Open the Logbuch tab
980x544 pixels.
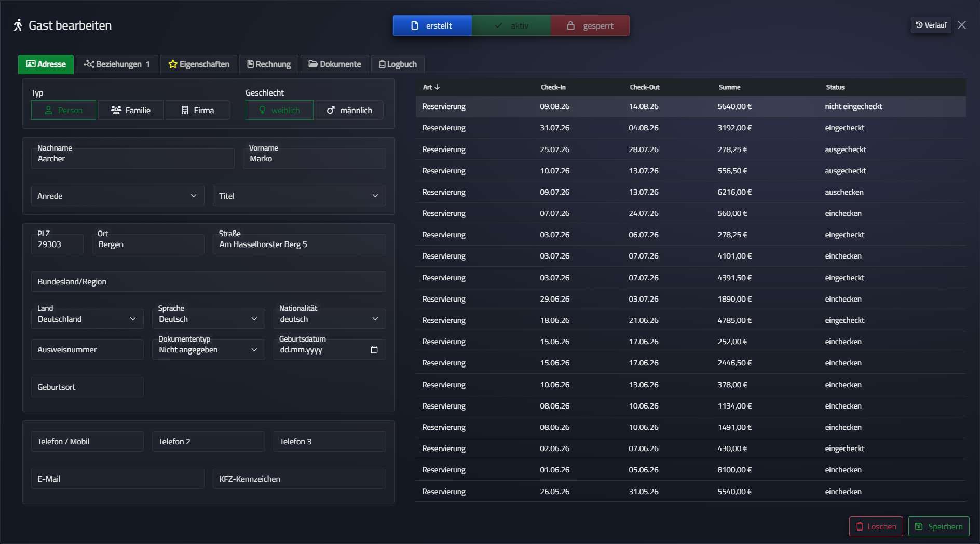pyautogui.click(x=398, y=64)
